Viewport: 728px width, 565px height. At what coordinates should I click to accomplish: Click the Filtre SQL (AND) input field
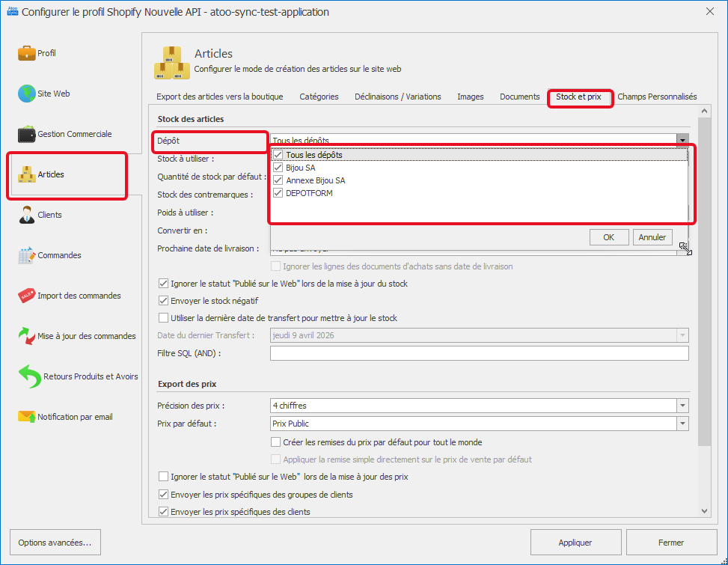(x=479, y=353)
